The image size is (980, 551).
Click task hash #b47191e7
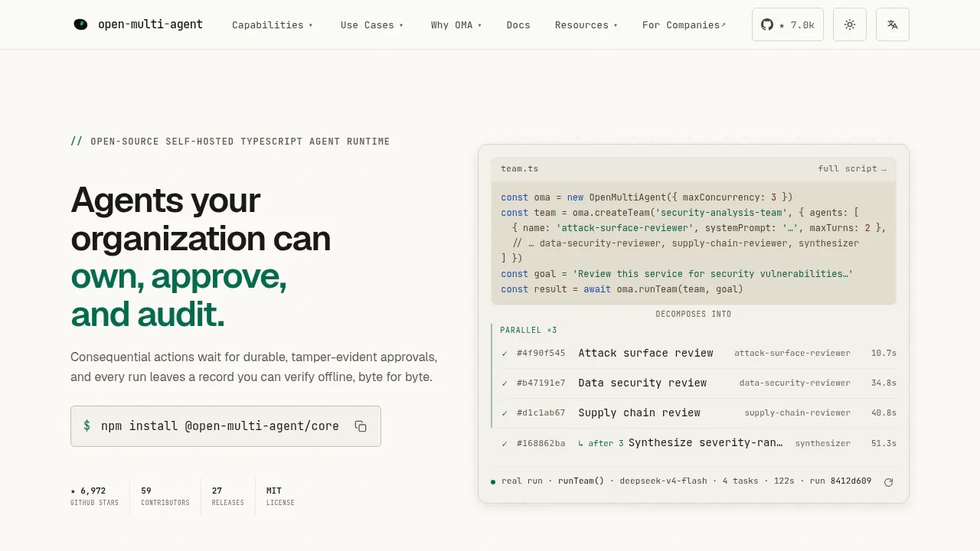point(541,383)
